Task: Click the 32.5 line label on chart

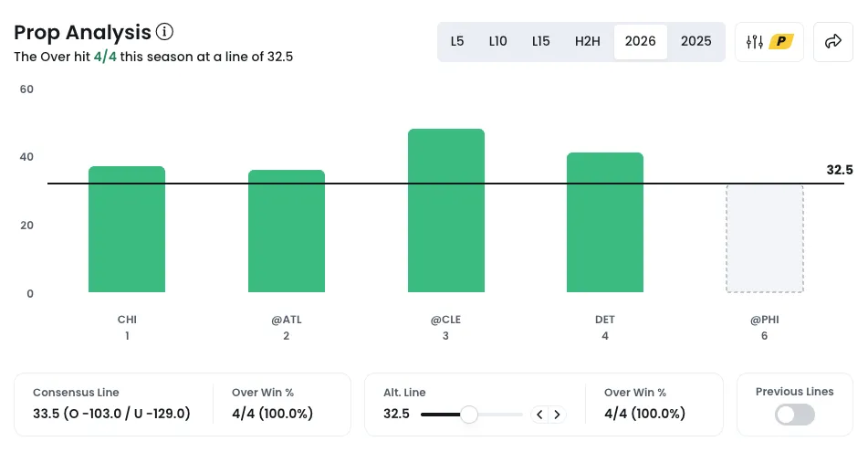Action: click(x=839, y=170)
